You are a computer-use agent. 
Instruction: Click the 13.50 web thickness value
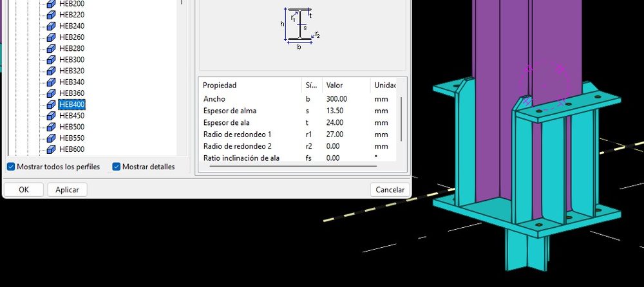(x=335, y=111)
